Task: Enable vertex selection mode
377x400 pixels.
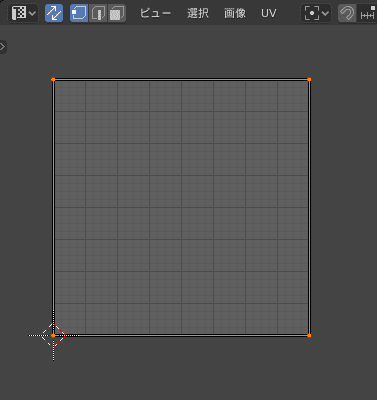Action: (x=79, y=13)
